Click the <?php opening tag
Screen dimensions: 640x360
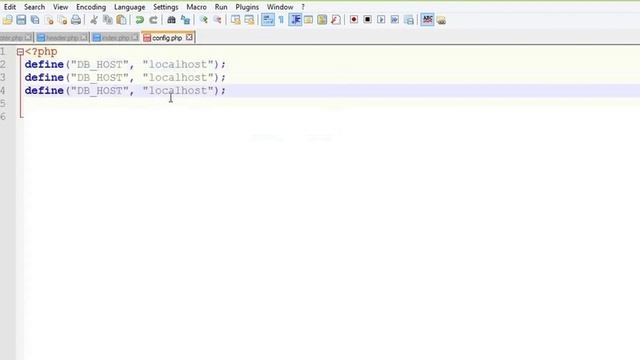point(41,52)
